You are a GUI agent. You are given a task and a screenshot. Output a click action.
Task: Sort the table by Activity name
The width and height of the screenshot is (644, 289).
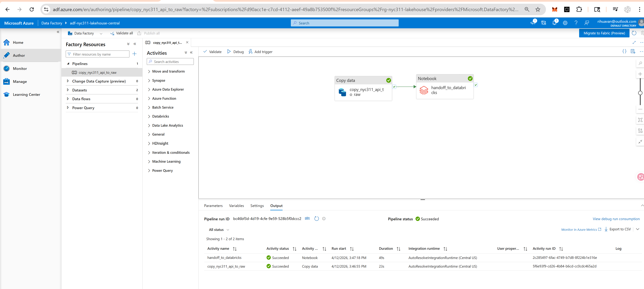coord(235,249)
